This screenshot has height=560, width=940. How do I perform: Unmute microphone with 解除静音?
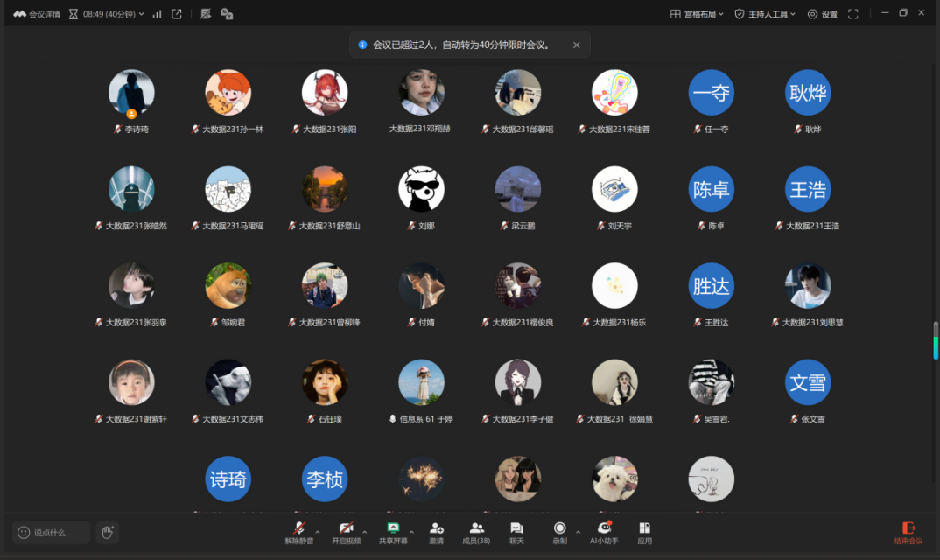298,532
